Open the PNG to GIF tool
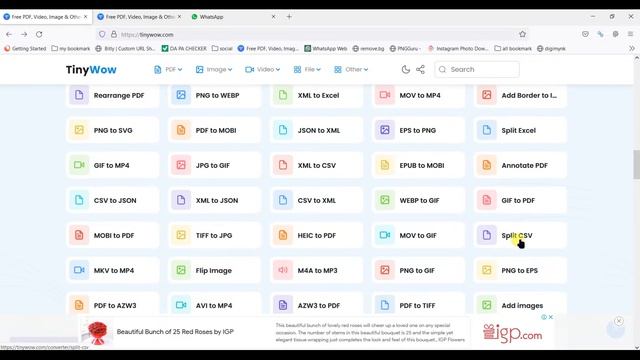The width and height of the screenshot is (640, 360). coord(418,270)
